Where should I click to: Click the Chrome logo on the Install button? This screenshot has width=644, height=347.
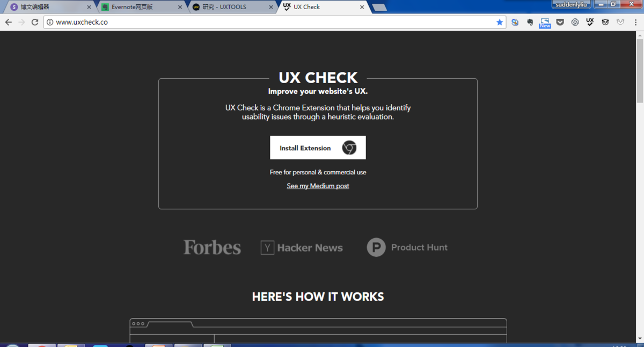point(349,148)
